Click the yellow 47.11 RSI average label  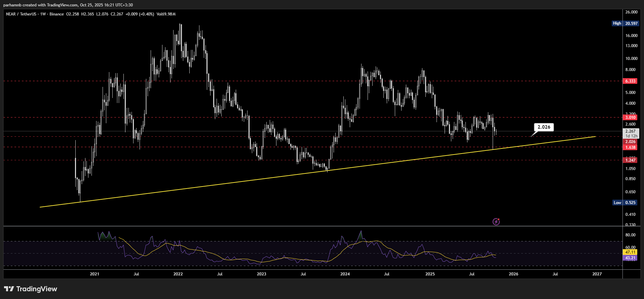(x=630, y=252)
